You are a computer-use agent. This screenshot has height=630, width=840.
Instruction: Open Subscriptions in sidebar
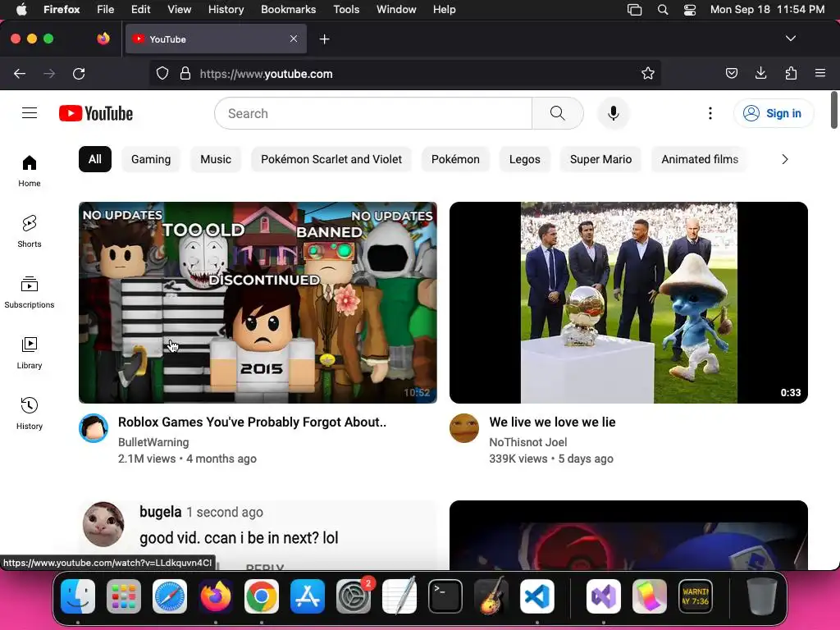pyautogui.click(x=30, y=292)
